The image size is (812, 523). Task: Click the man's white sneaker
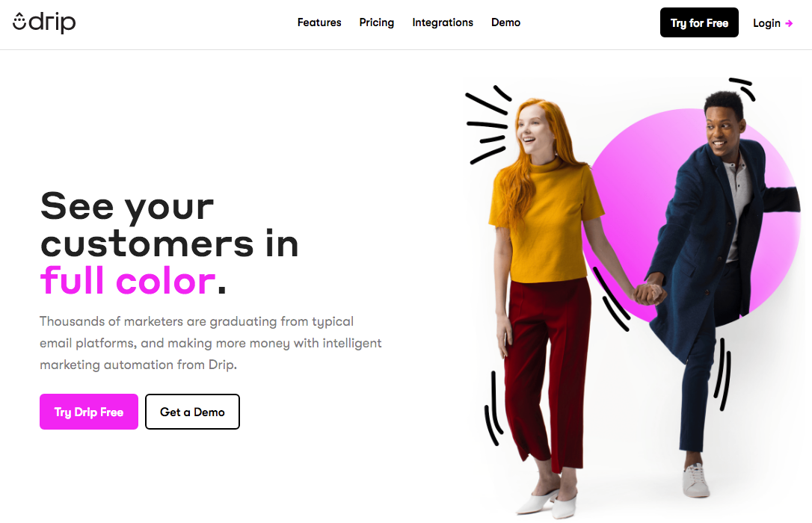coord(695,480)
